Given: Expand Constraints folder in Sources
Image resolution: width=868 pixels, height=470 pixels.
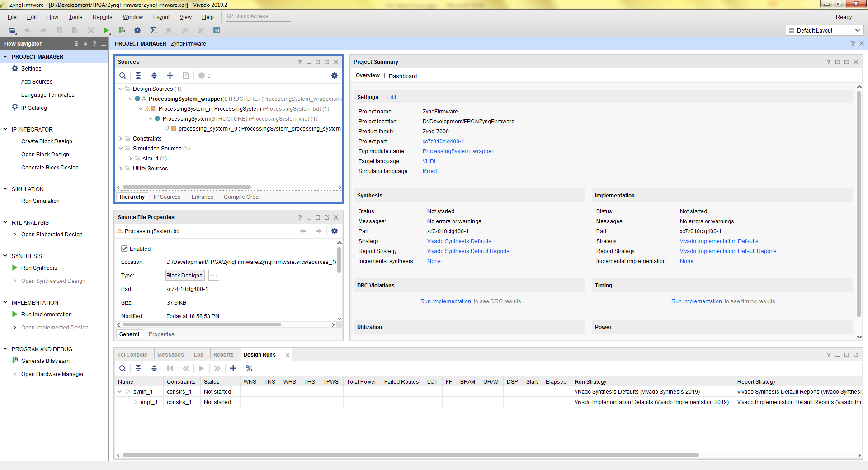Looking at the screenshot, I should 121,138.
